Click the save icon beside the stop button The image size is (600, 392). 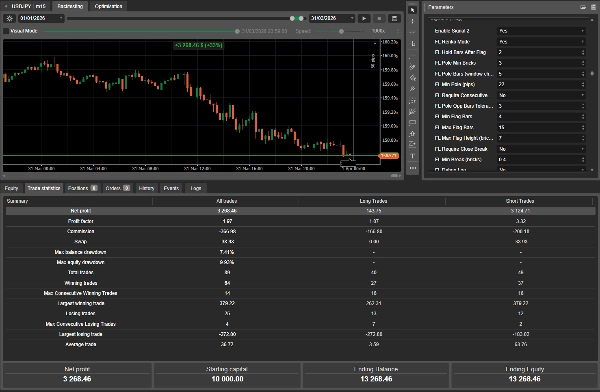coord(394,18)
